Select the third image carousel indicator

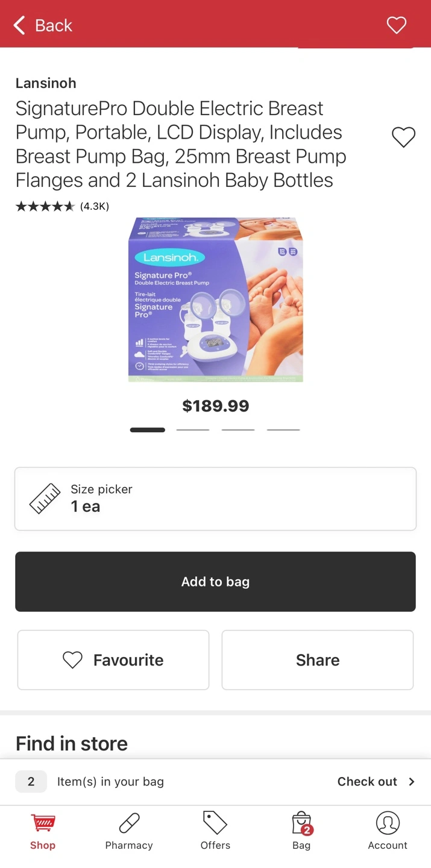click(x=238, y=430)
